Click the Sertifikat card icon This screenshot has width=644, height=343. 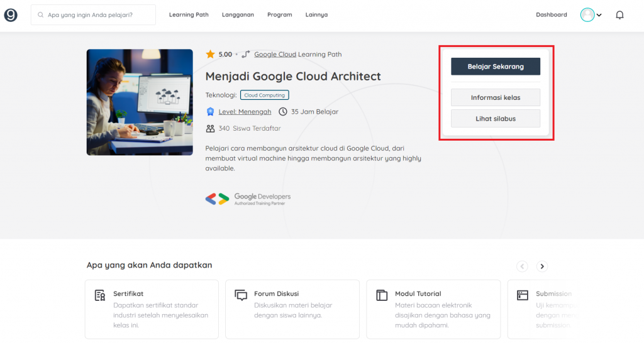point(100,295)
